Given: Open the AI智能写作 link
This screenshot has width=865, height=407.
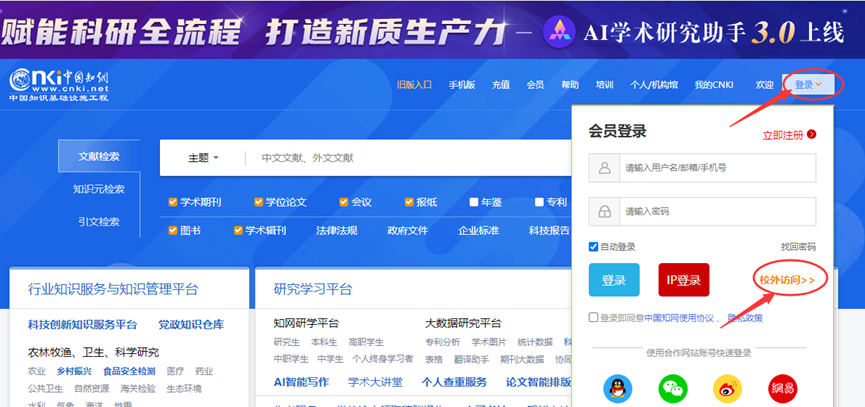Looking at the screenshot, I should [301, 382].
